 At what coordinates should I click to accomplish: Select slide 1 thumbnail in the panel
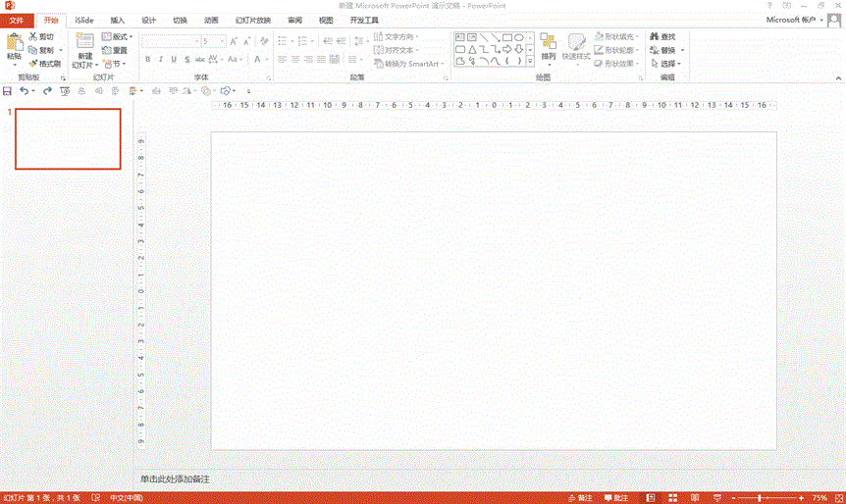tap(68, 138)
